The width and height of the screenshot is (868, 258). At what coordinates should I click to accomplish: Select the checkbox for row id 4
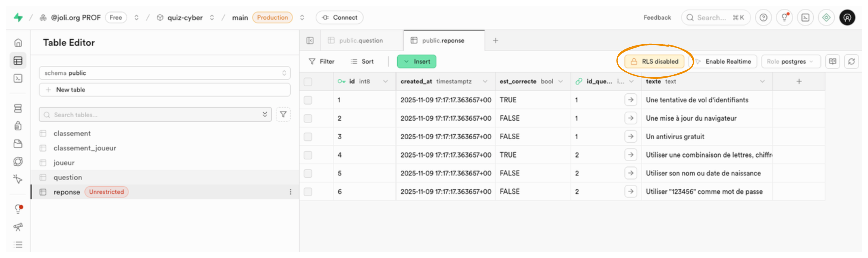coord(308,155)
